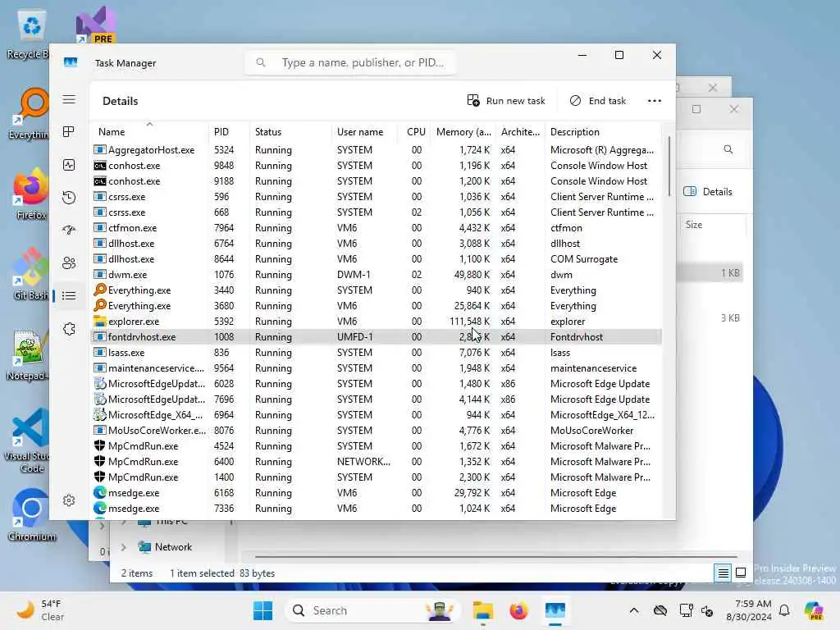Sort by the User name column header
Image resolution: width=840 pixels, height=630 pixels.
364,132
